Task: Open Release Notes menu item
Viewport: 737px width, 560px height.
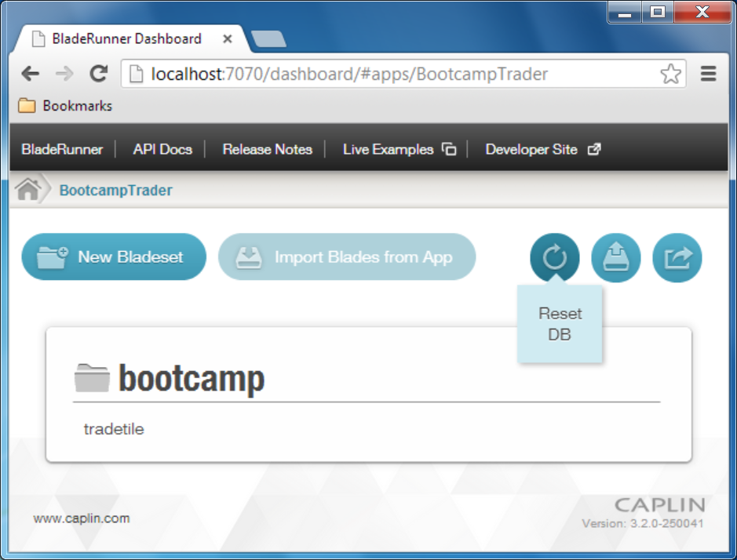Action: coord(268,149)
